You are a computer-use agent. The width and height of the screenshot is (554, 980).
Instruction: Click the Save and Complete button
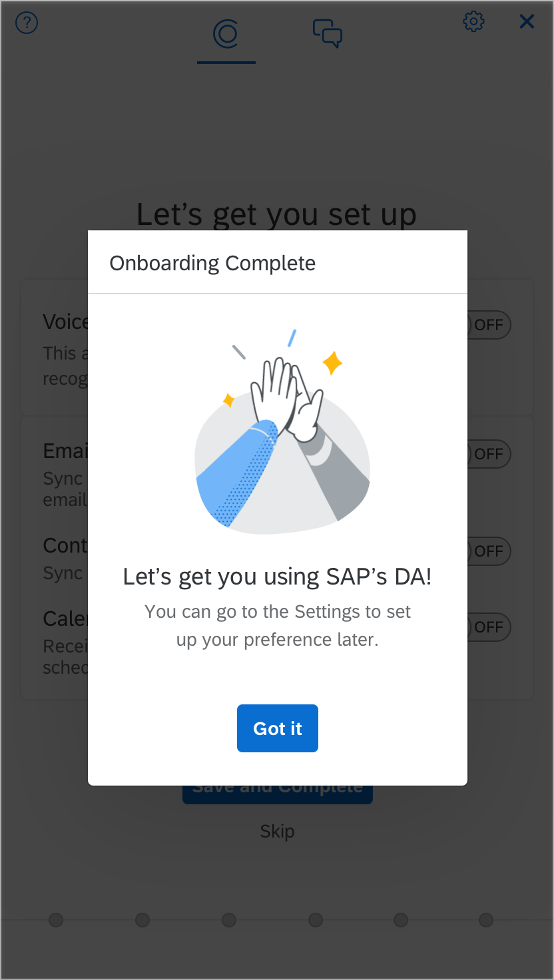(278, 794)
